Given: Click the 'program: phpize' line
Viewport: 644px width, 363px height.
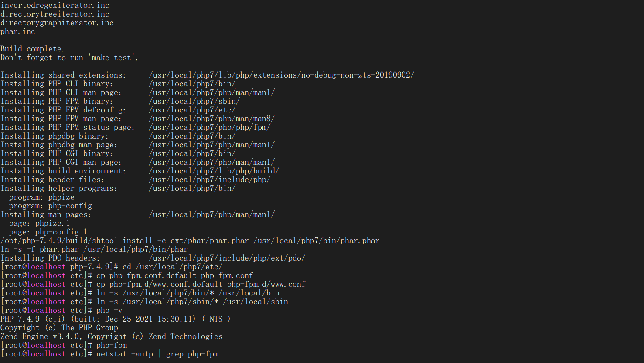Looking at the screenshot, I should (x=41, y=197).
